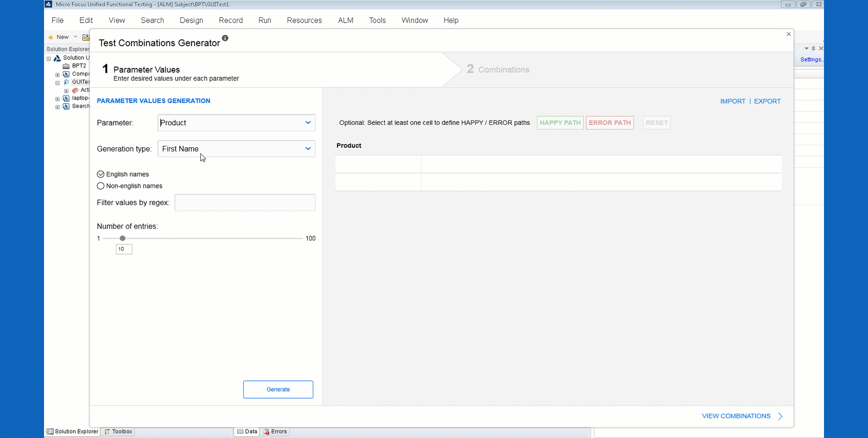Click the Filter values by regex field
868x438 pixels.
tap(245, 203)
